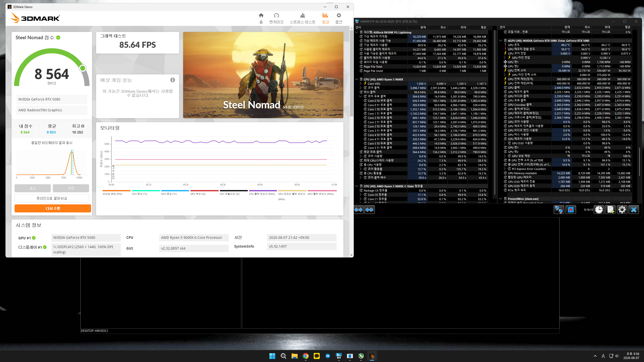Screen dimensions: 644x362
Task: Click HWiNFO's collapse-columns inward arrows button
Action: point(369,210)
